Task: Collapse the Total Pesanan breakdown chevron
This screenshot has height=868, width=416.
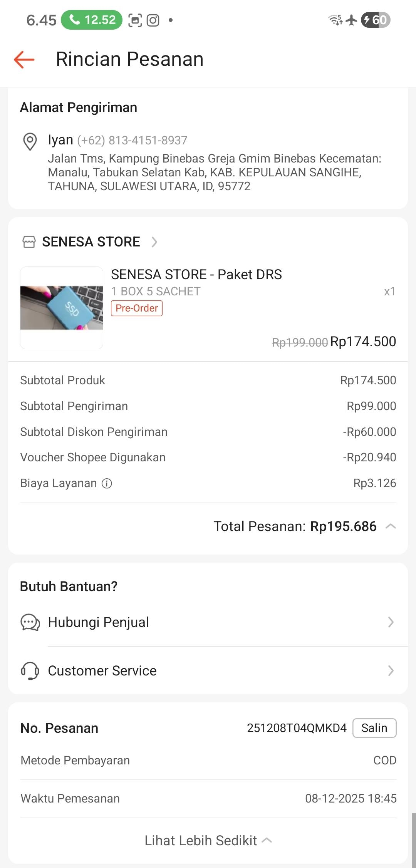Action: (391, 526)
